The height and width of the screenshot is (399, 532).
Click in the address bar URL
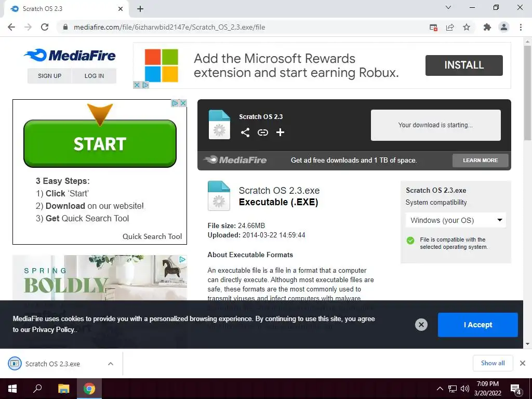pyautogui.click(x=169, y=27)
